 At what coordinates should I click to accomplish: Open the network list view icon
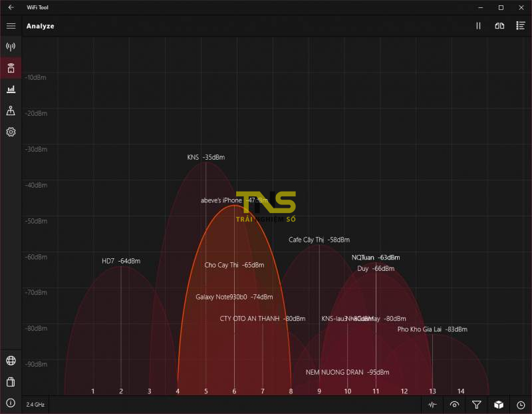[x=521, y=26]
